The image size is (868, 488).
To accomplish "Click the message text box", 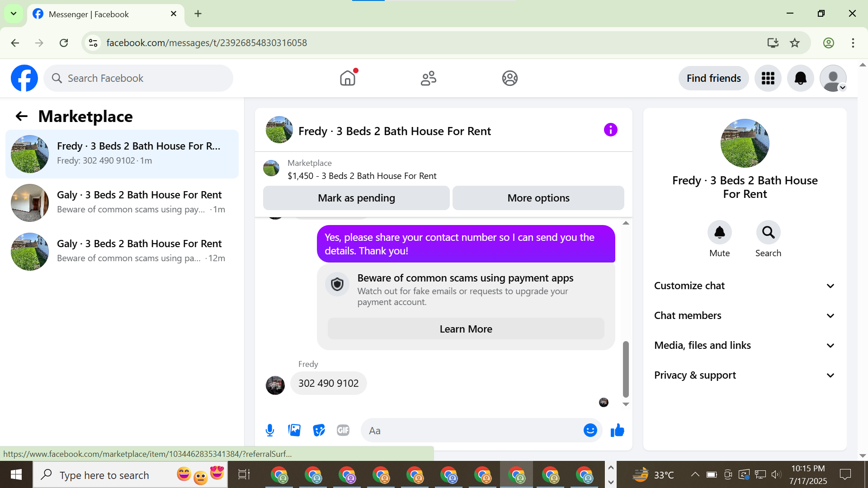I will point(472,430).
